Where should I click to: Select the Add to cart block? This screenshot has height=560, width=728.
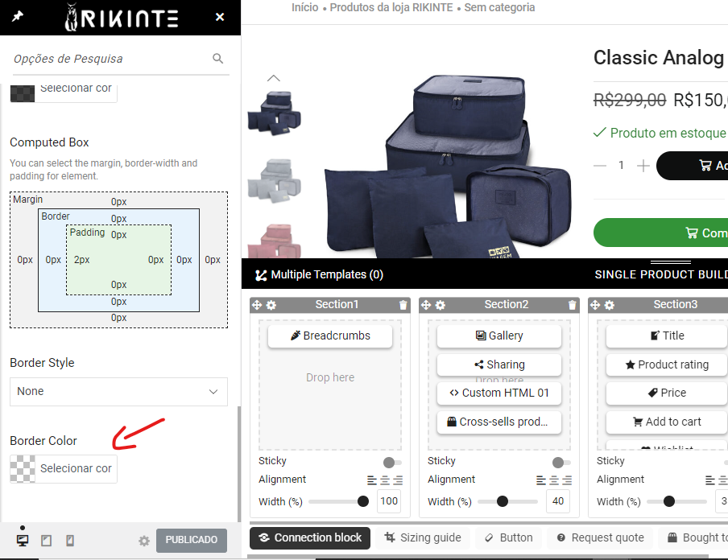point(667,422)
